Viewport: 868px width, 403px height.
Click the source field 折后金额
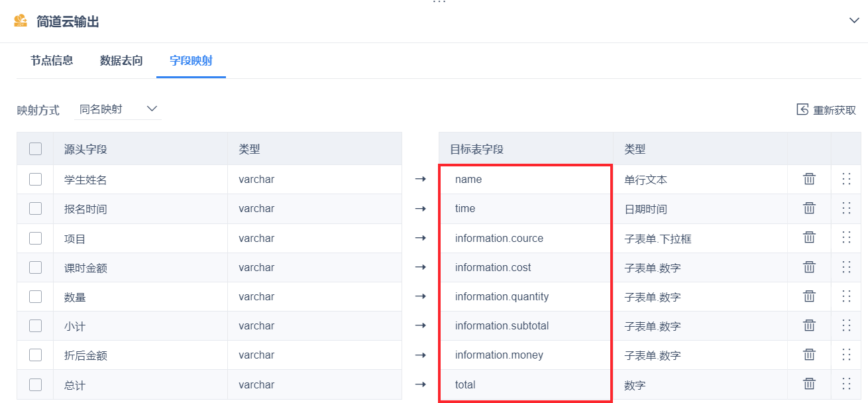85,355
